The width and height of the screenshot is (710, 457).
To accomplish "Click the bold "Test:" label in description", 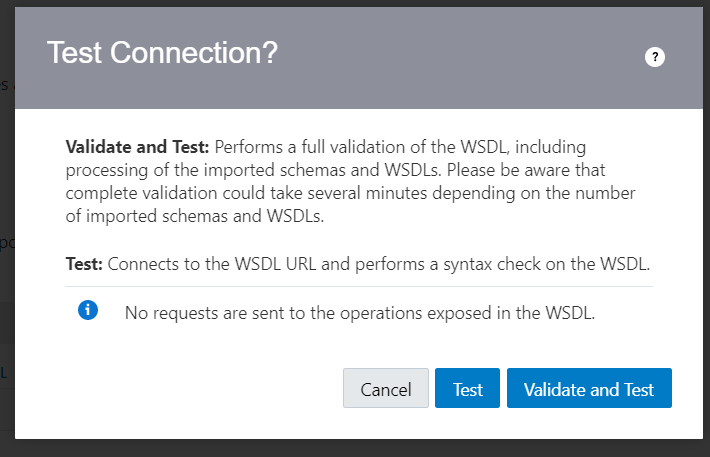I will coord(85,265).
